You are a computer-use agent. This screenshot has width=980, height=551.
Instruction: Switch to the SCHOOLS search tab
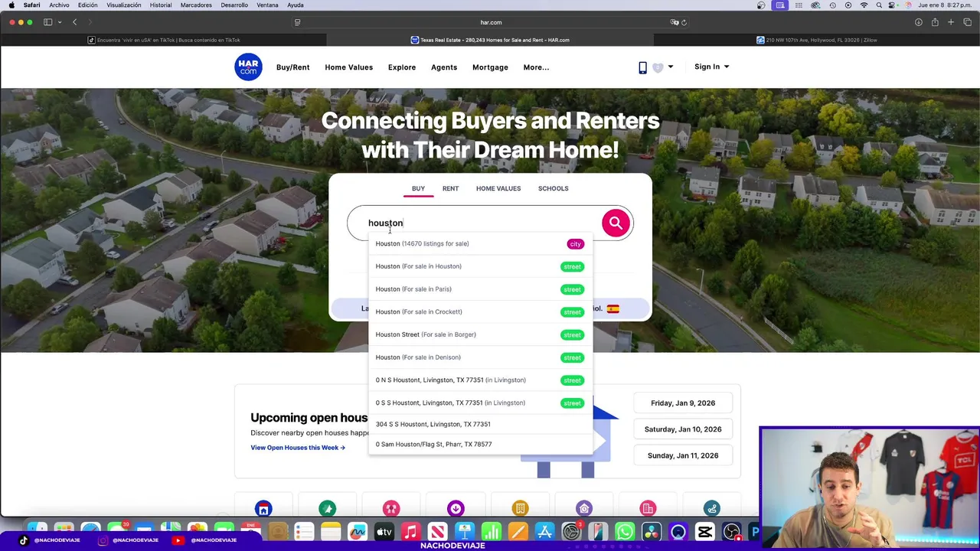[553, 188]
